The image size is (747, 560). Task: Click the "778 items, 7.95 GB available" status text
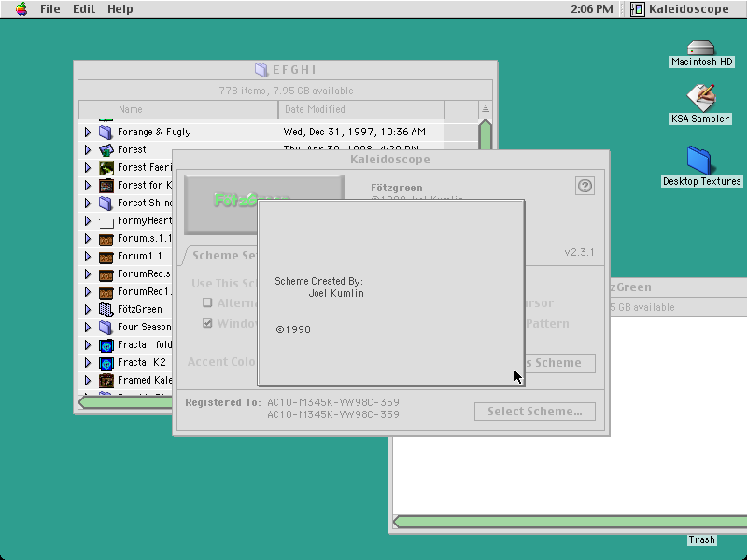[286, 91]
